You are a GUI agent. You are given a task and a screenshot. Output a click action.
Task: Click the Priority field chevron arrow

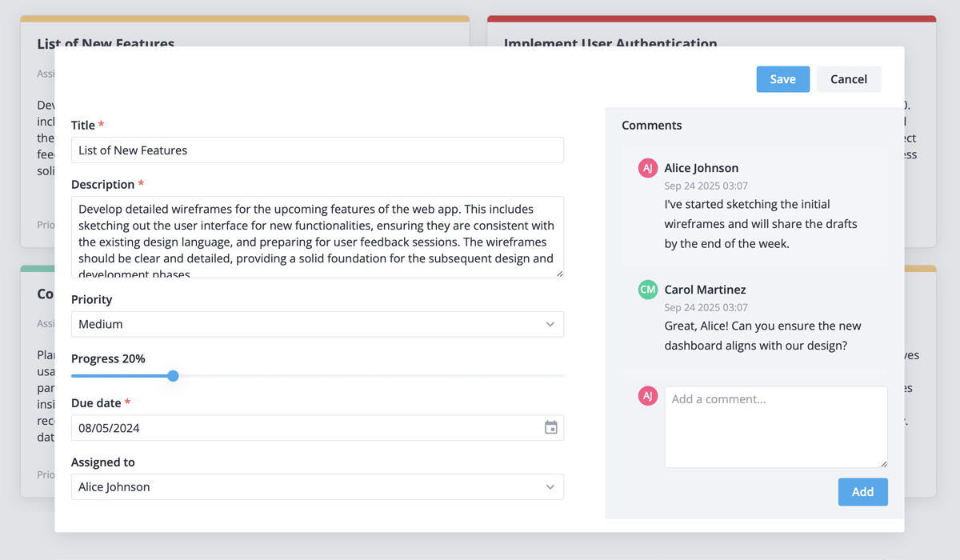550,323
